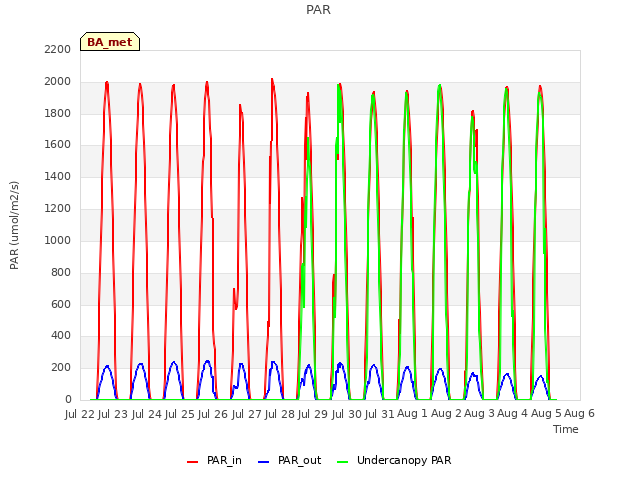Screen dimensions: 640x480
Task: Click the red PAR_in legend swatch
Action: coord(192,462)
